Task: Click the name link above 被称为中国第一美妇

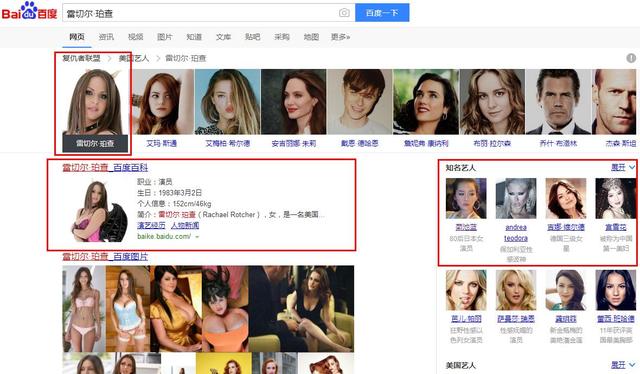Action: tap(616, 227)
